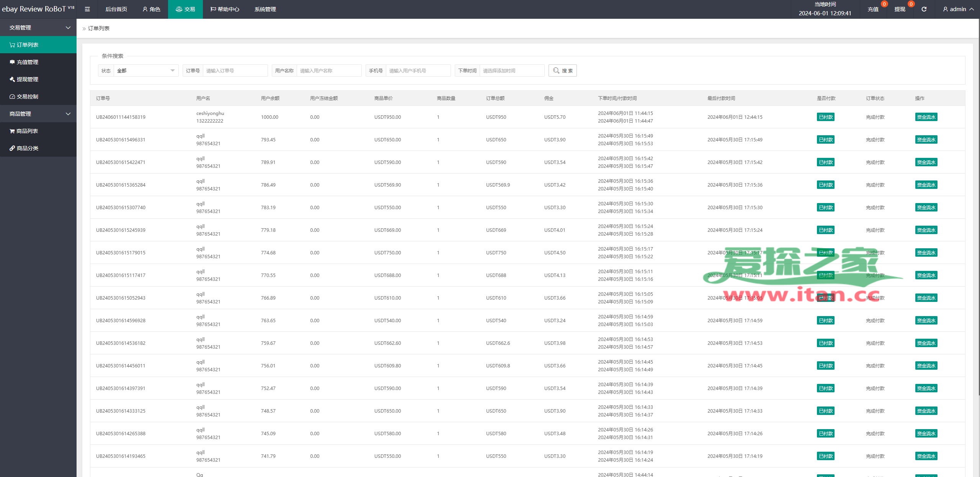Click the 订单列表 breadcrumb
980x477 pixels.
click(99, 28)
